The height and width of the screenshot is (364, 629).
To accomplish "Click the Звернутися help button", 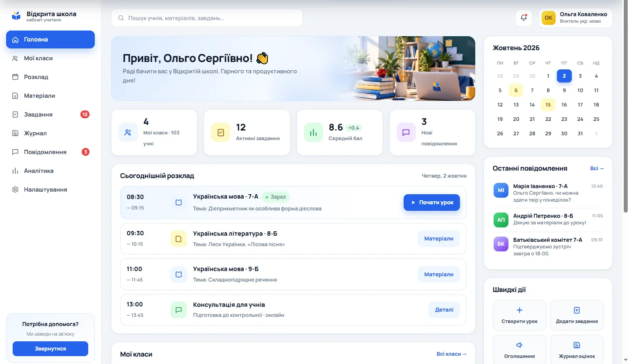I will point(50,349).
